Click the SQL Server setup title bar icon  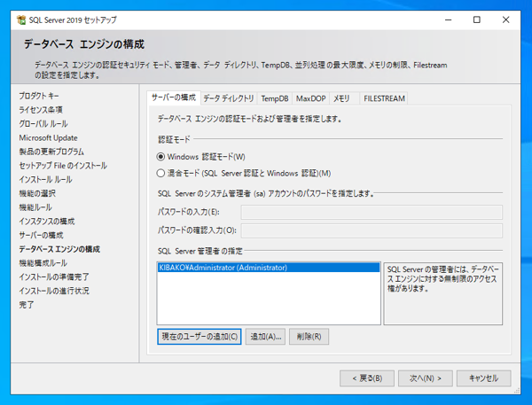click(x=21, y=20)
